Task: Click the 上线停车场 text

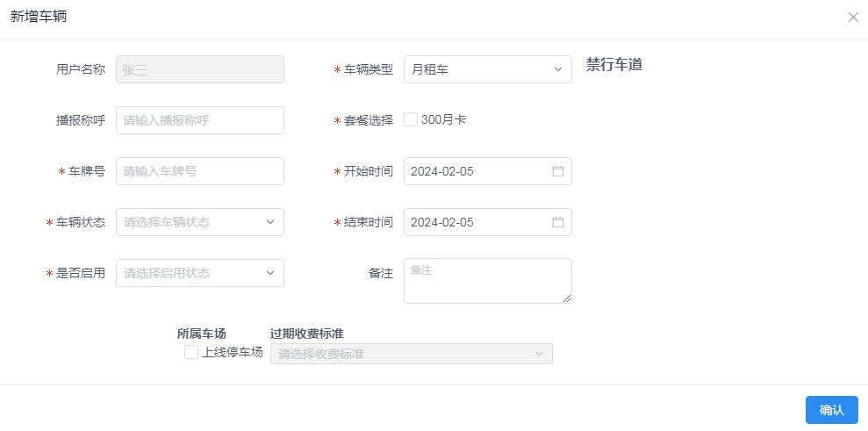Action: click(x=232, y=352)
